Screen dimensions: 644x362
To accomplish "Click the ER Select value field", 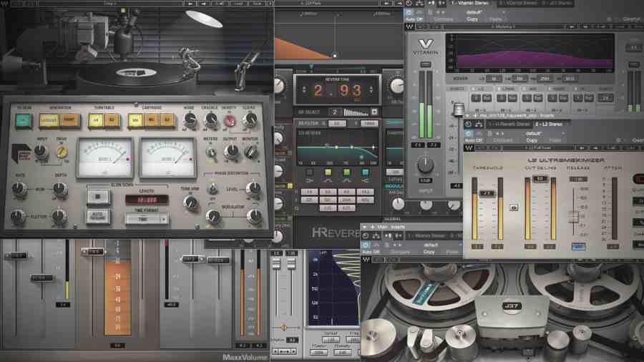I will coord(334,112).
